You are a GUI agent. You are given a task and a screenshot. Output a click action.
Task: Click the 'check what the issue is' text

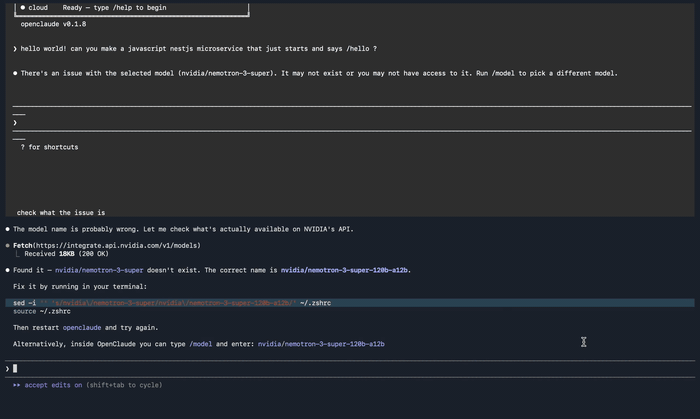click(60, 212)
